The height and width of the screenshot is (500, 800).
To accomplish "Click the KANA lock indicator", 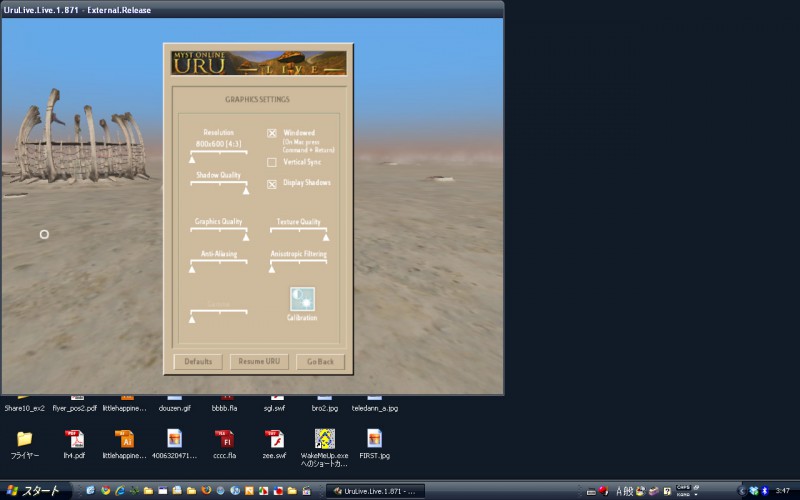I will (x=683, y=494).
